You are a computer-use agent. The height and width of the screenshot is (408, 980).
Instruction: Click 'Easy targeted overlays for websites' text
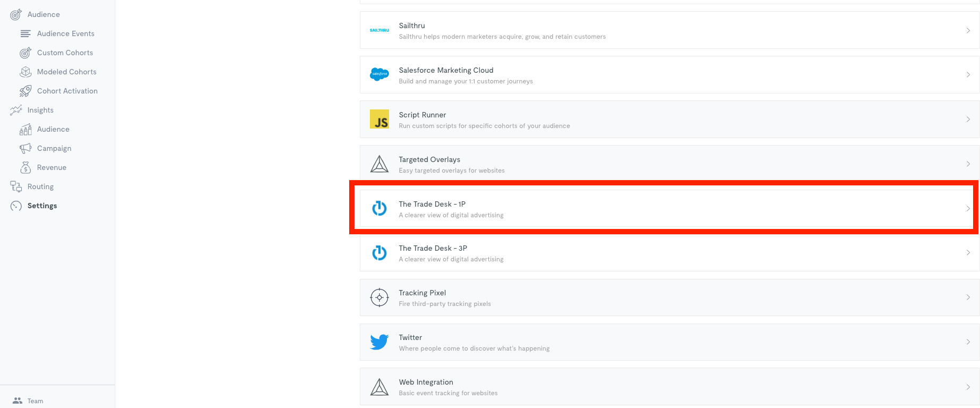coord(452,171)
